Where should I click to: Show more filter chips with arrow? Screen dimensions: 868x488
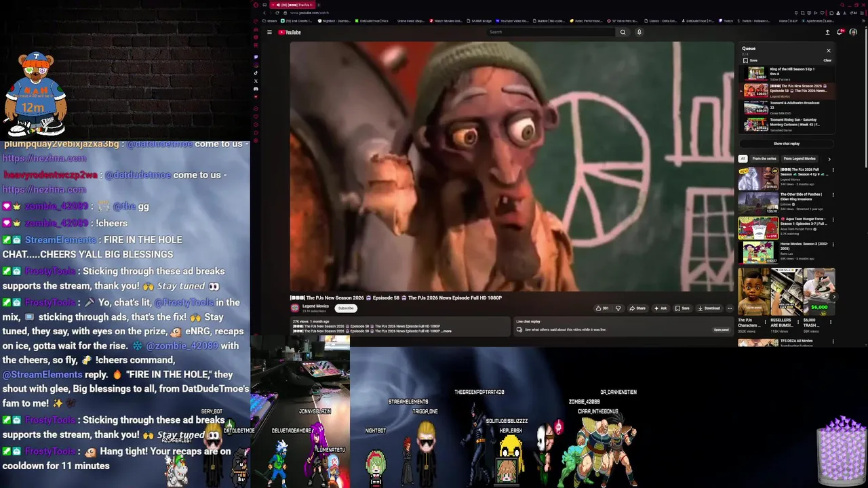829,159
